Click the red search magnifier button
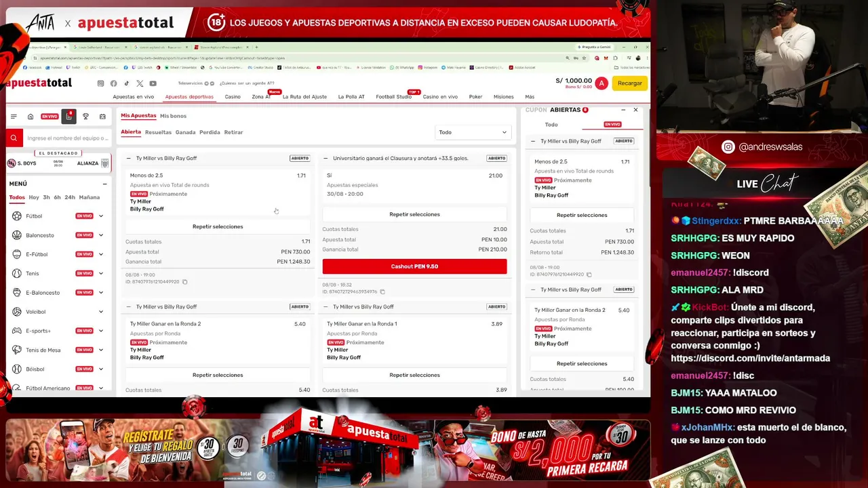The width and height of the screenshot is (868, 488). [14, 138]
